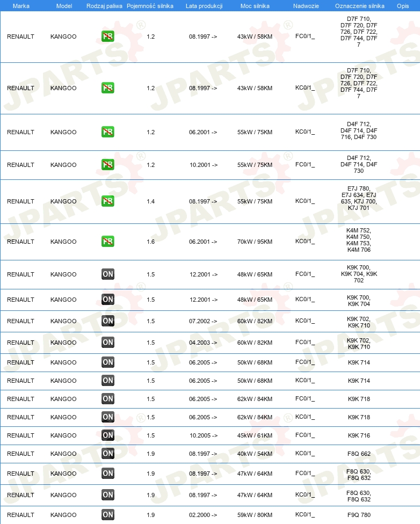
Task: Click K9K 718 in the FC0/1_ row
Action: pos(359,399)
